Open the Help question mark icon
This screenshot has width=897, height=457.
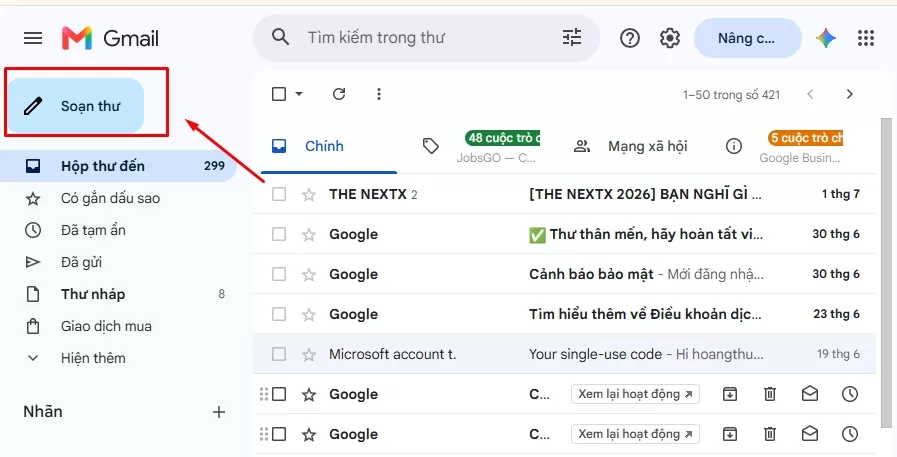coord(630,38)
